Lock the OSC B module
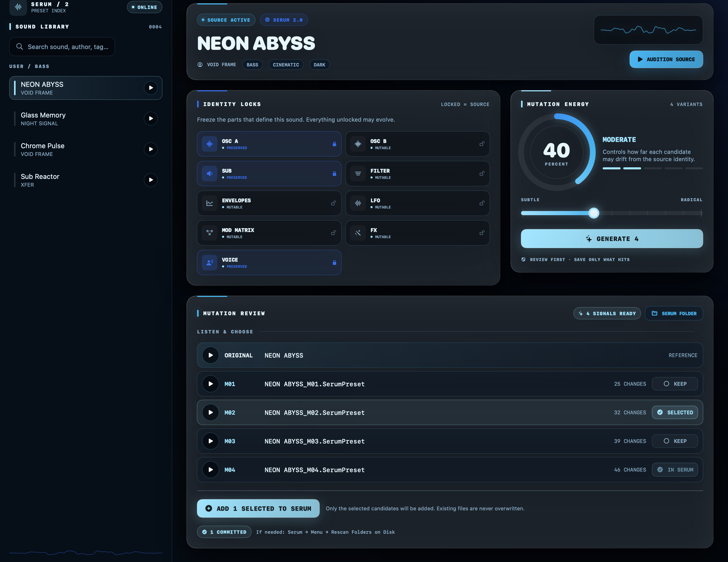This screenshot has height=562, width=728. tap(482, 144)
